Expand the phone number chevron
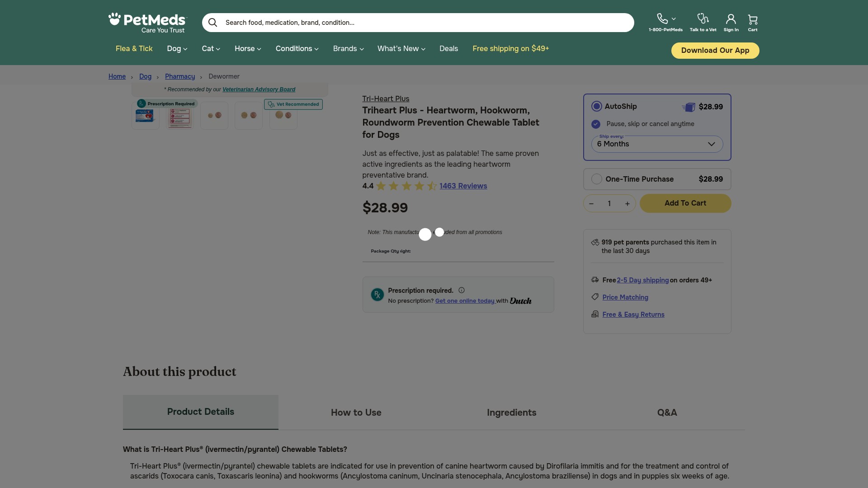 coord(674,19)
